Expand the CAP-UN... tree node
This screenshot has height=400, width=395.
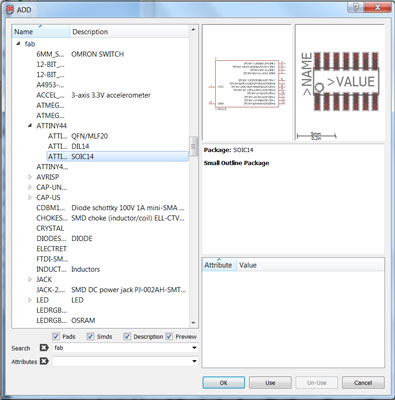[30, 187]
